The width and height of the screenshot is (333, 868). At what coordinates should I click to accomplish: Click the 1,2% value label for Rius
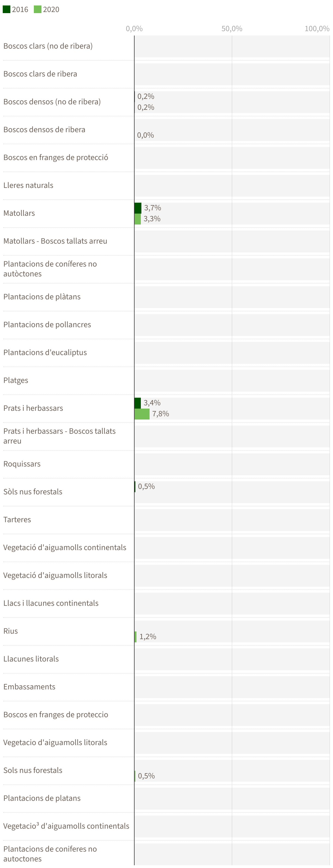[148, 636]
